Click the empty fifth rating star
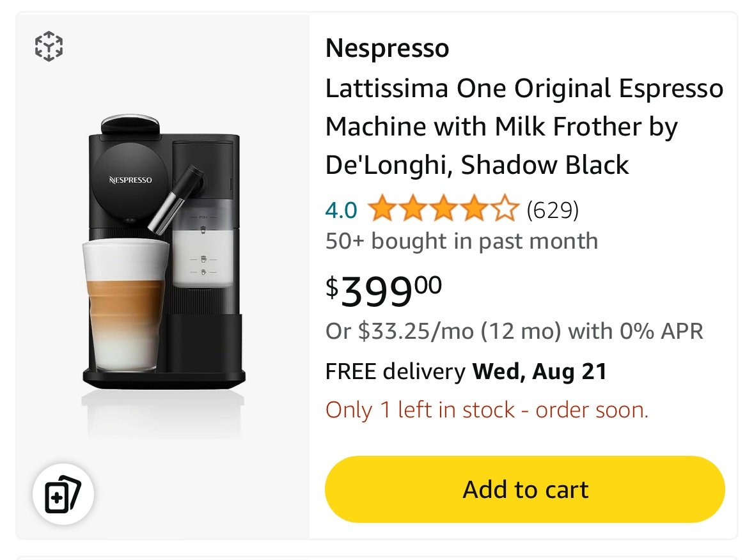 click(505, 208)
